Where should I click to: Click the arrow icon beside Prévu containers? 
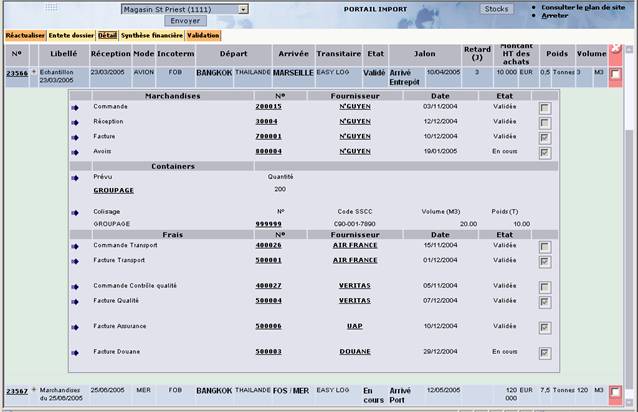point(75,178)
